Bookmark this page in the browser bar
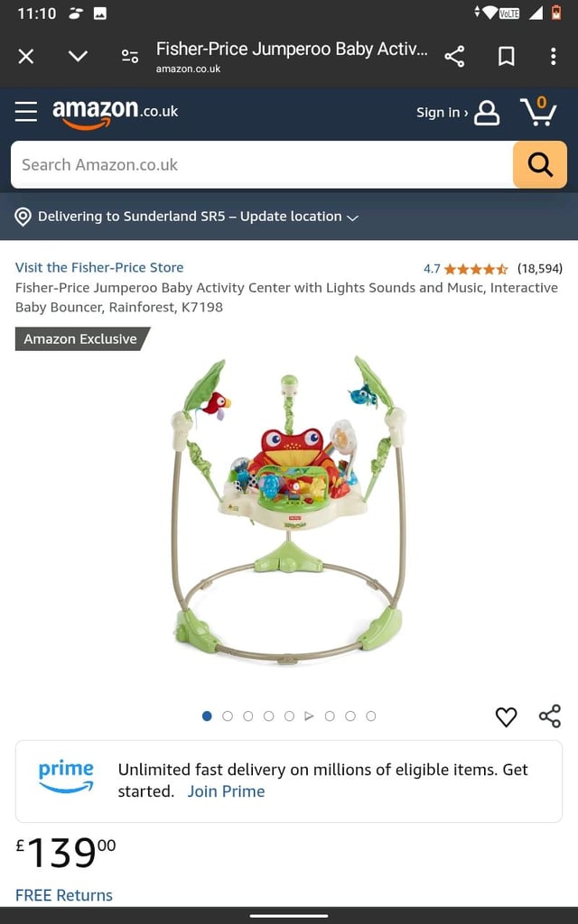This screenshot has height=924, width=578. [x=506, y=57]
